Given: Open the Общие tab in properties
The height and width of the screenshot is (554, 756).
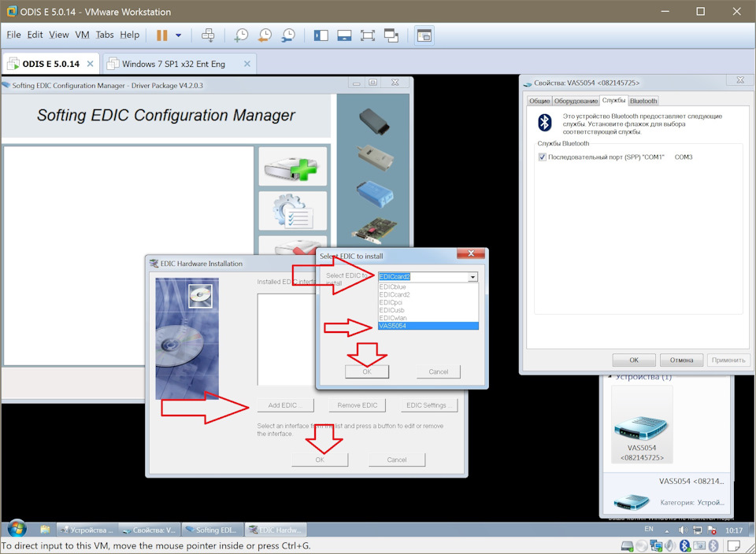Looking at the screenshot, I should pos(539,101).
